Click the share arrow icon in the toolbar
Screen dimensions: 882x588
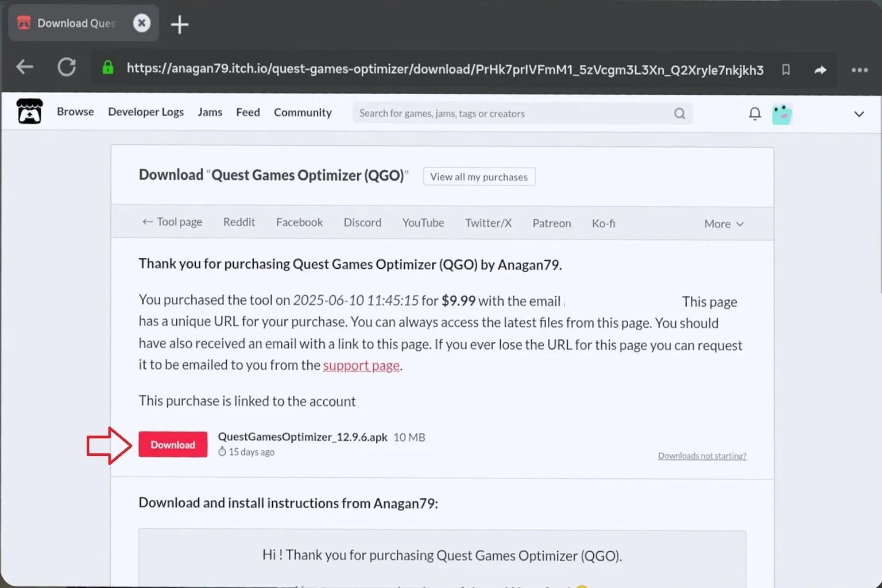pyautogui.click(x=821, y=70)
